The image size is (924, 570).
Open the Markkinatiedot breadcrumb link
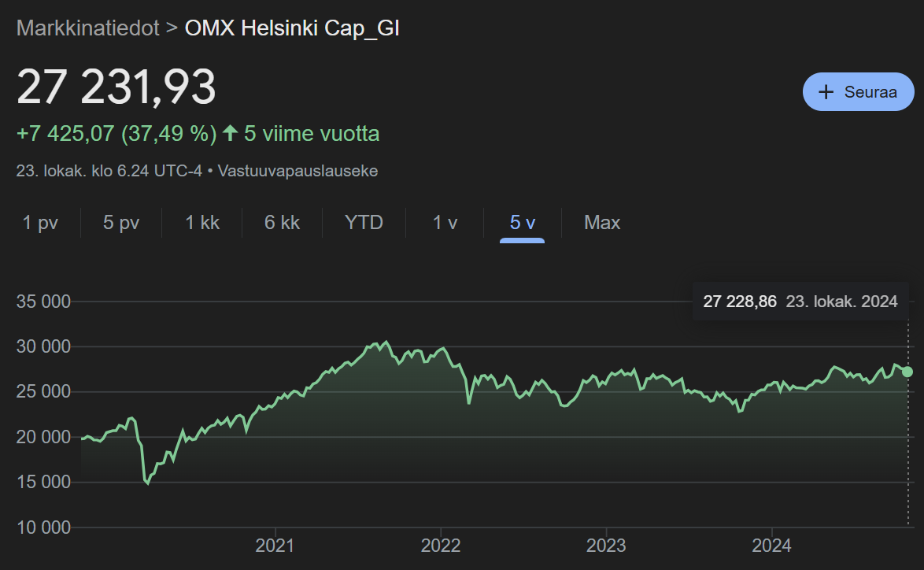coord(88,28)
